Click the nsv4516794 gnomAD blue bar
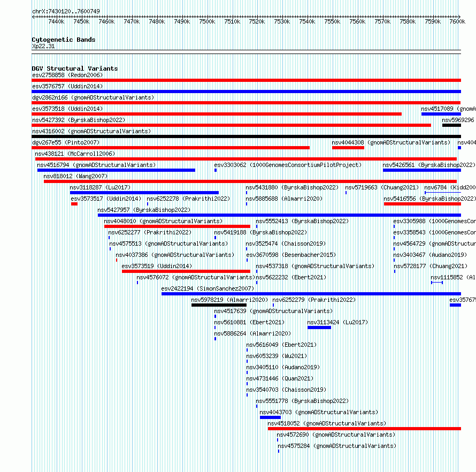 tap(116, 170)
